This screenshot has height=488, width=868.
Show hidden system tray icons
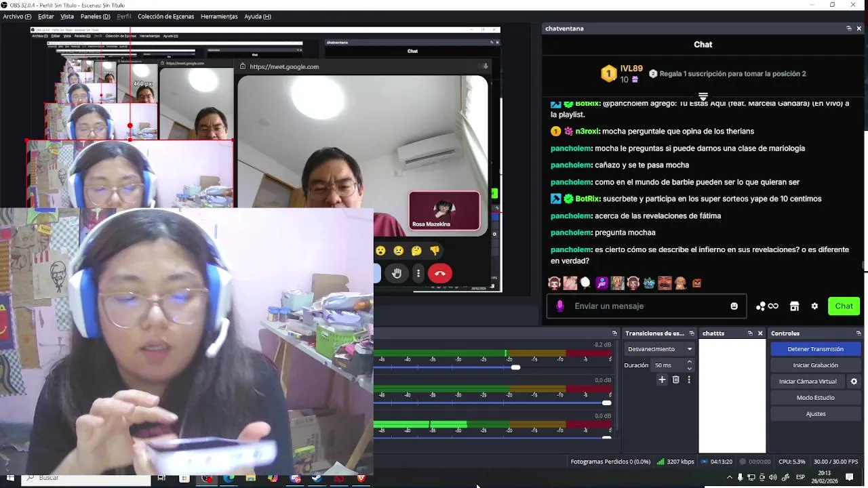(730, 478)
